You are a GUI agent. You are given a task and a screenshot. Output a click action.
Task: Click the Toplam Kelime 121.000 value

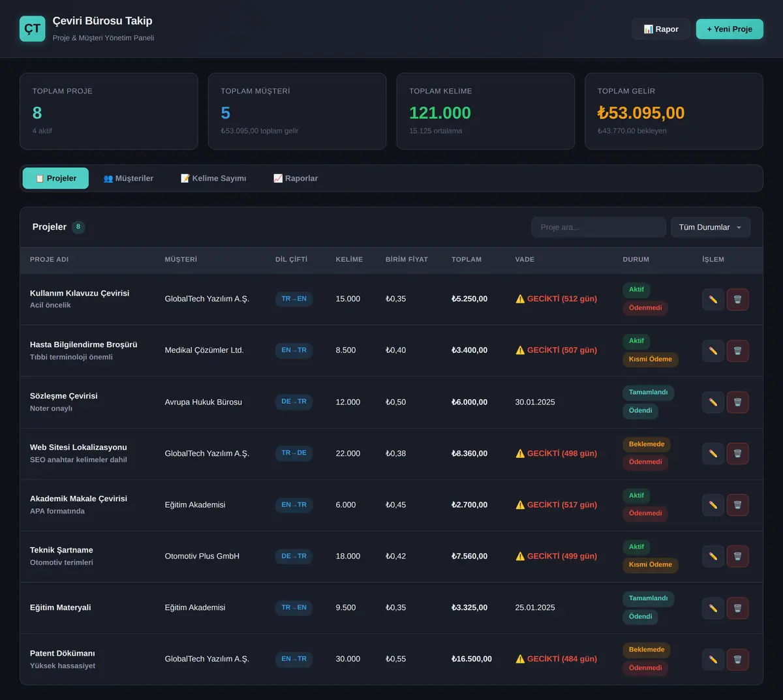pos(440,113)
